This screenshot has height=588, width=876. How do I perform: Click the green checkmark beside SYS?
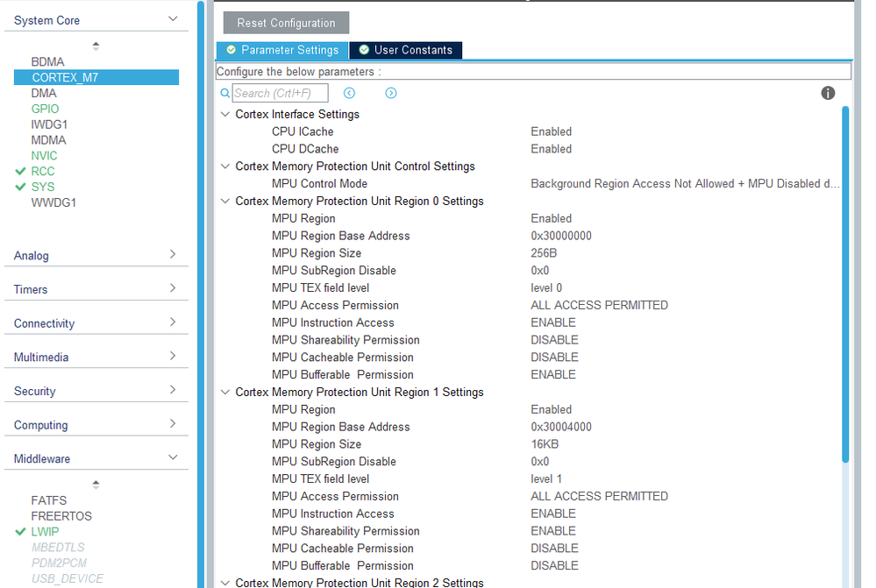(x=21, y=187)
